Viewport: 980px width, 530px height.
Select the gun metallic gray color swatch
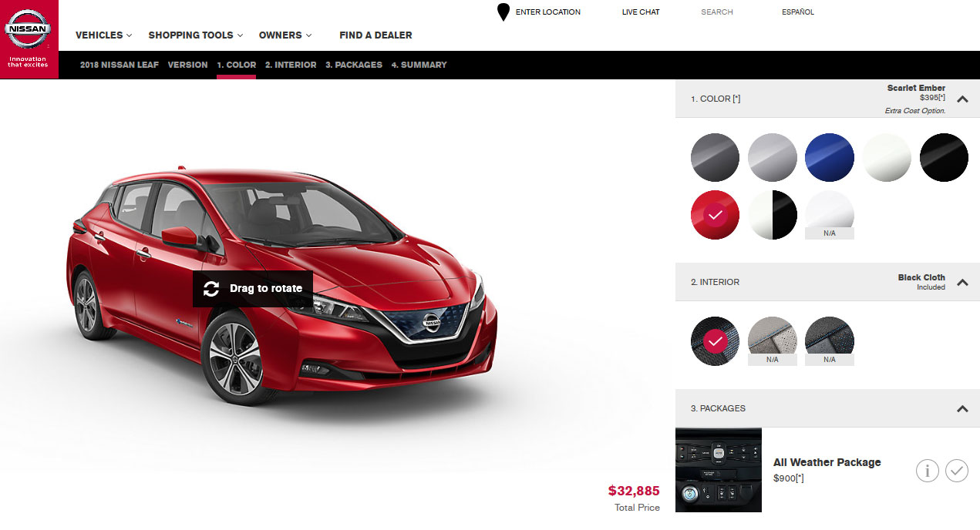[x=715, y=157]
